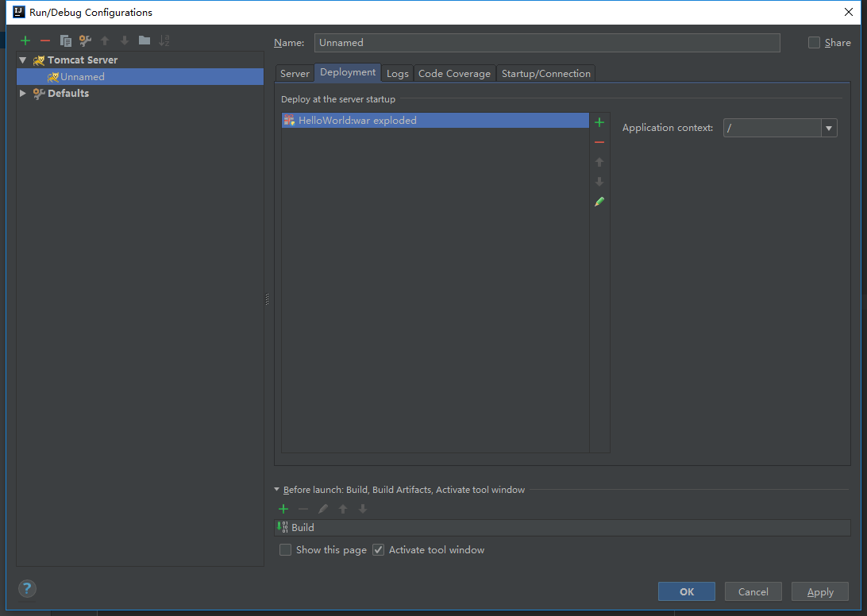The height and width of the screenshot is (616, 867).
Task: Click the panel splitter handle
Action: 267,299
